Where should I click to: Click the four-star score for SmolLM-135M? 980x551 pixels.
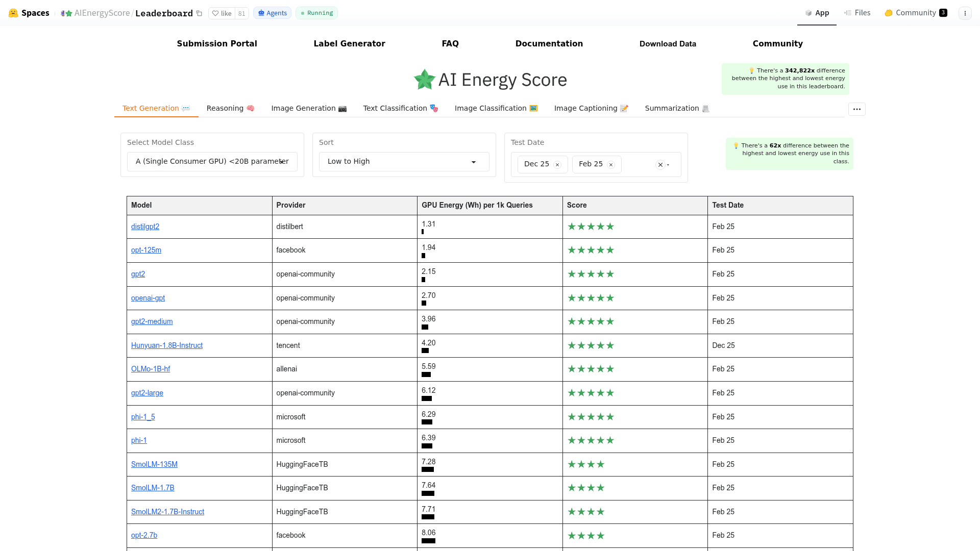click(x=586, y=464)
